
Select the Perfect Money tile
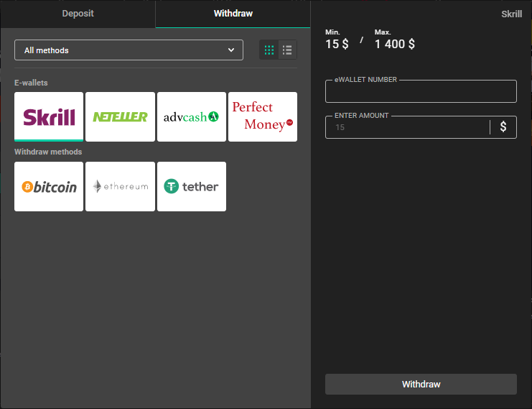263,116
